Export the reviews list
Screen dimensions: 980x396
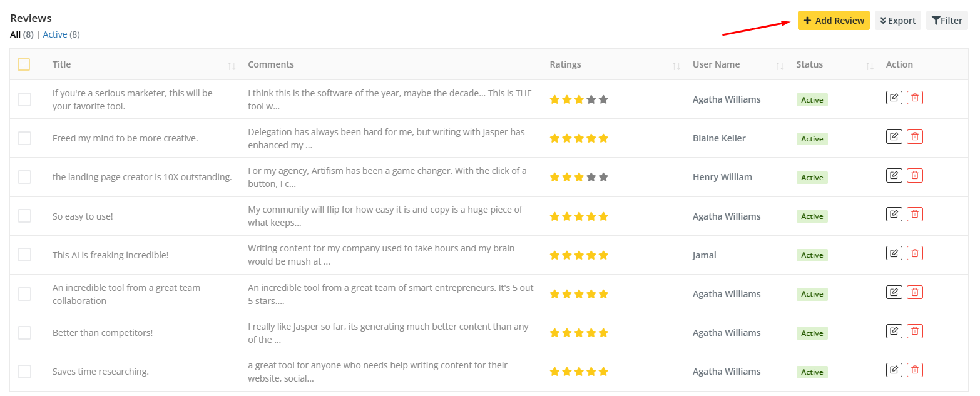tap(897, 21)
